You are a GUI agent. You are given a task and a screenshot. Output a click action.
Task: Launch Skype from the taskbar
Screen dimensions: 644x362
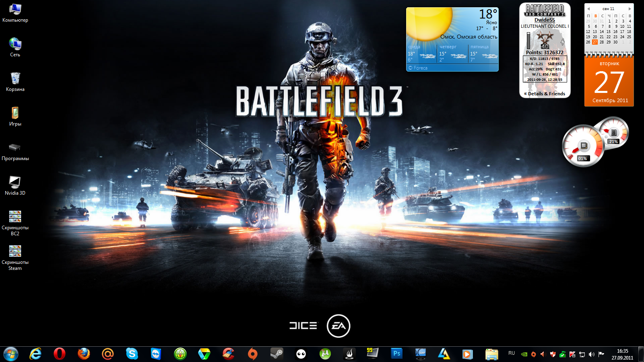pos(132,354)
